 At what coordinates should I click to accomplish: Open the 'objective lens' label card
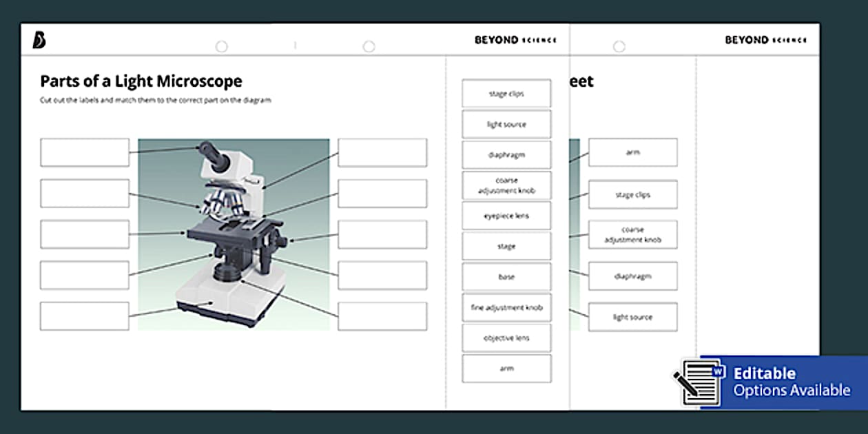point(507,338)
